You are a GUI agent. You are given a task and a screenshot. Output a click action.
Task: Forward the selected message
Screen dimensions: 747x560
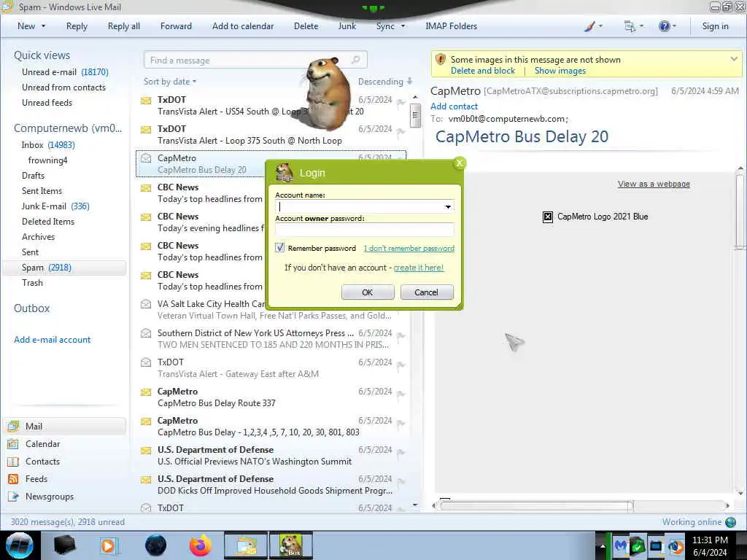click(176, 26)
